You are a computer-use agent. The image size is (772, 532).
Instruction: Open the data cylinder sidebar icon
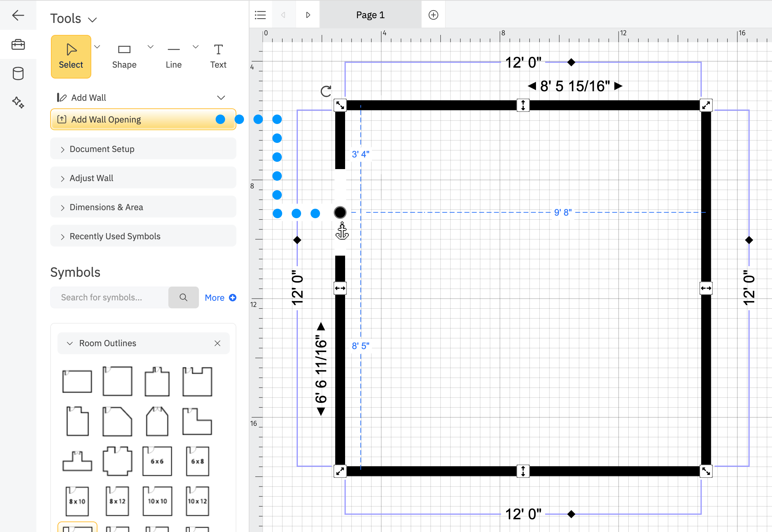coord(18,73)
